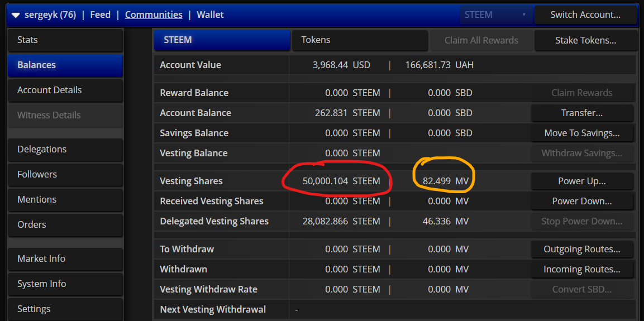Open Account Details in the sidebar
This screenshot has width=644, height=321.
[x=65, y=90]
